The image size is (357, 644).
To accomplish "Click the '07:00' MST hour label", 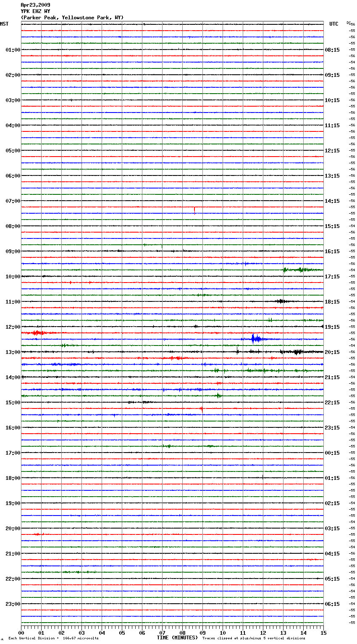I will (13, 201).
